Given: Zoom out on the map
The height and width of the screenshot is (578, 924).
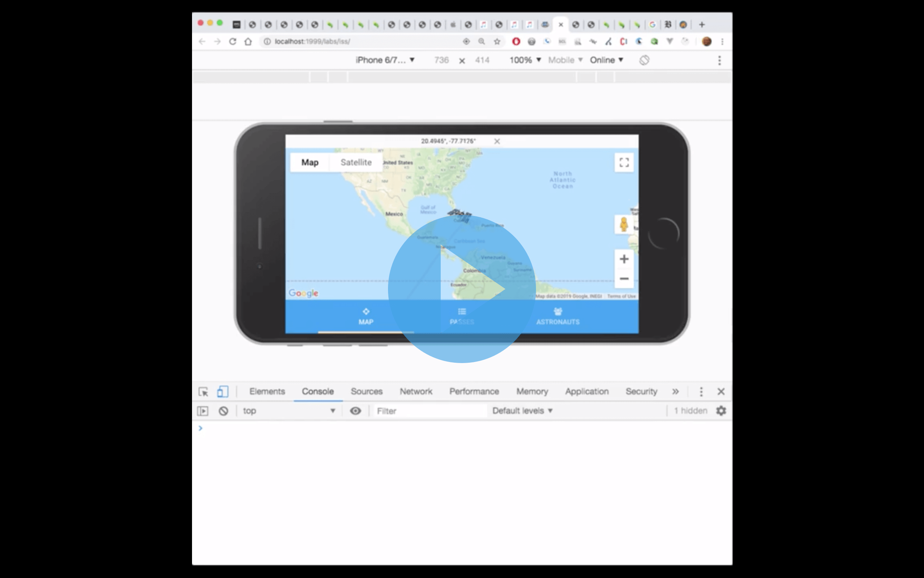Looking at the screenshot, I should coord(624,279).
